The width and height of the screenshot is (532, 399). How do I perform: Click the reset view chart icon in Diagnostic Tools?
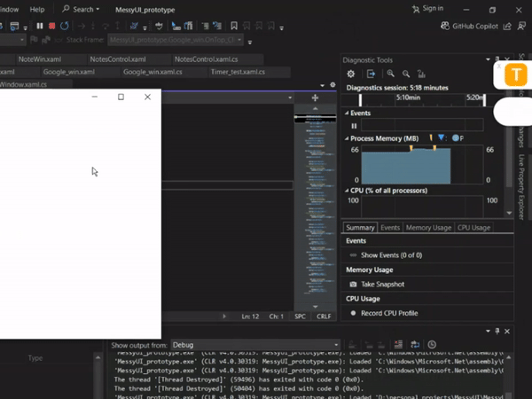click(x=421, y=74)
